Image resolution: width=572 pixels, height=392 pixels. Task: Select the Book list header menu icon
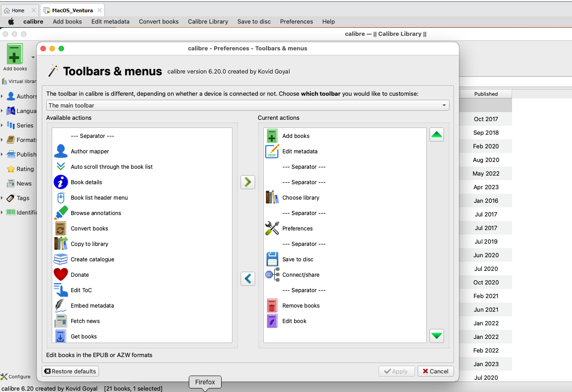click(x=61, y=197)
